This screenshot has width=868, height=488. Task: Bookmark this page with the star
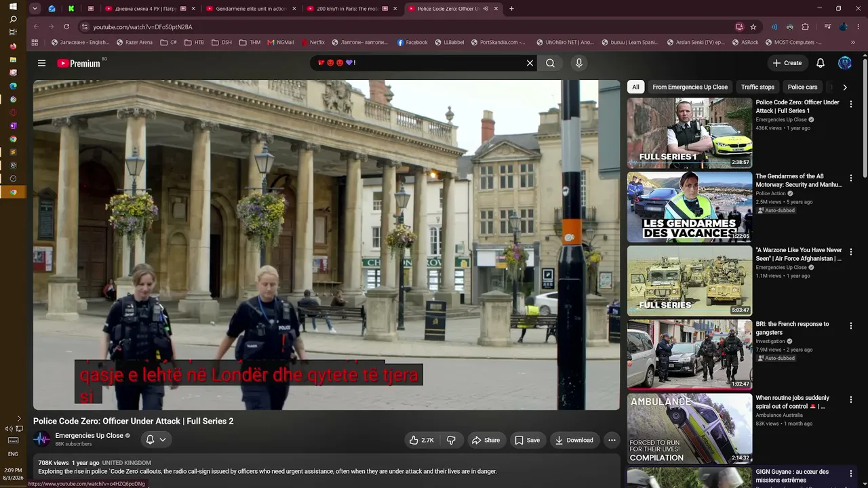[x=753, y=27]
